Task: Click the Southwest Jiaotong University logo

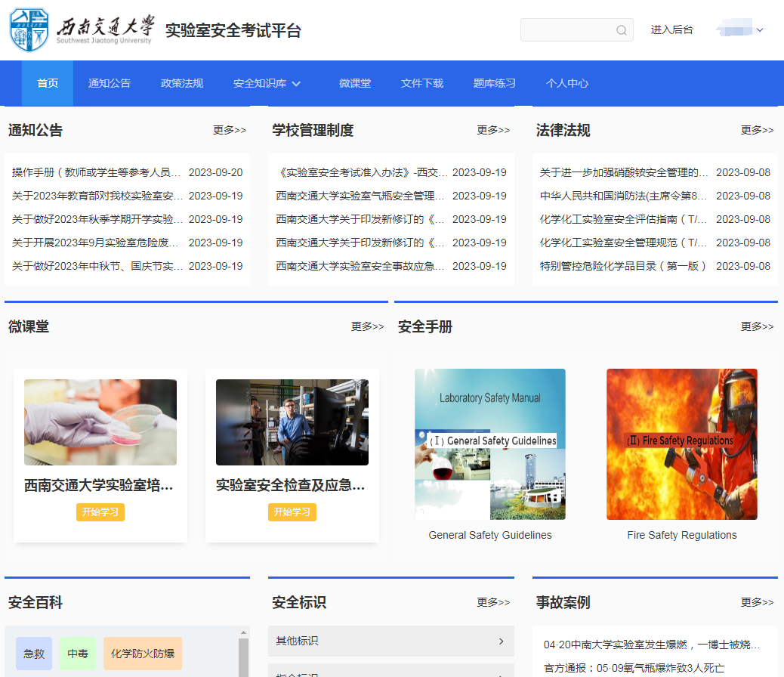Action: point(29,29)
